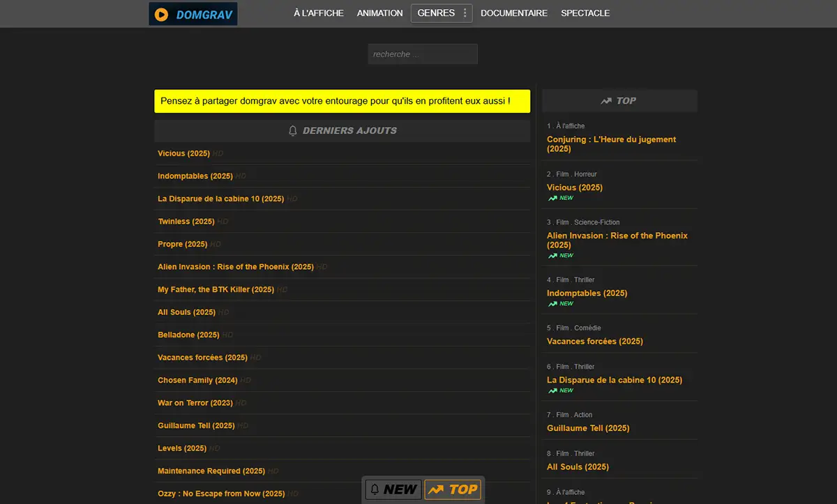837x504 pixels.
Task: Click the HD tag next to Twinless (2025)
Action: click(x=223, y=222)
